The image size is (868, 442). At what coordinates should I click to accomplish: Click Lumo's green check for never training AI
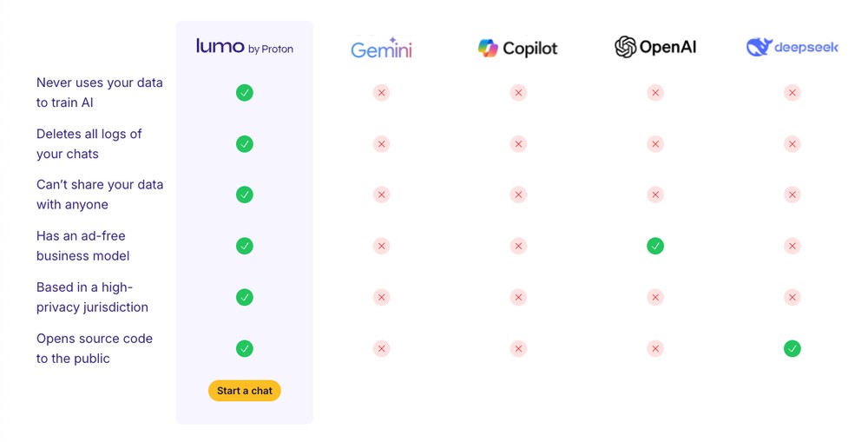coord(244,93)
